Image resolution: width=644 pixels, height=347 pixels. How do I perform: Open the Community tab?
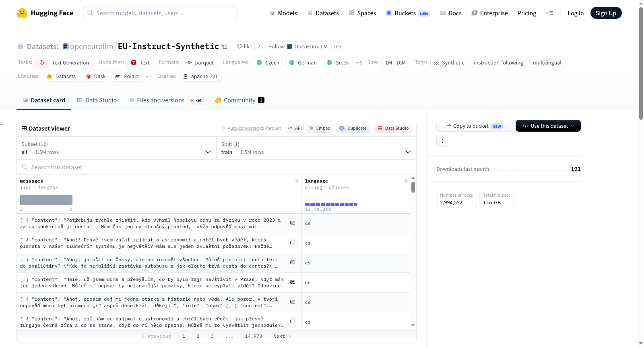point(239,100)
